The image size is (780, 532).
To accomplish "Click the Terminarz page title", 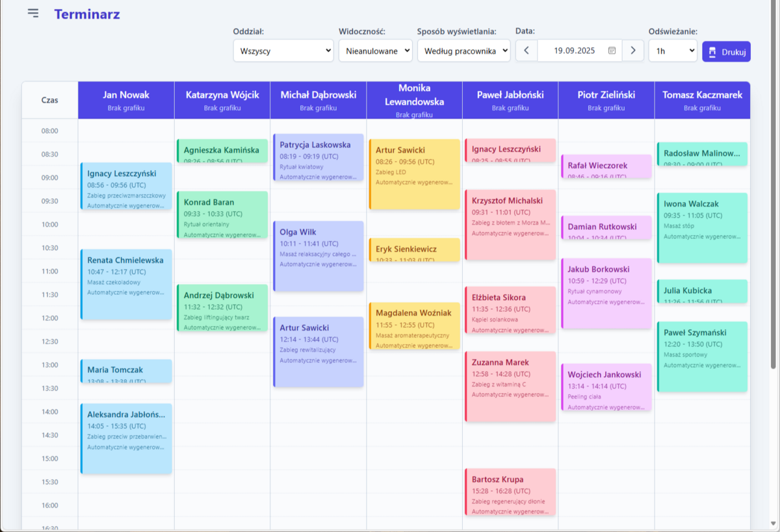I will coord(87,14).
